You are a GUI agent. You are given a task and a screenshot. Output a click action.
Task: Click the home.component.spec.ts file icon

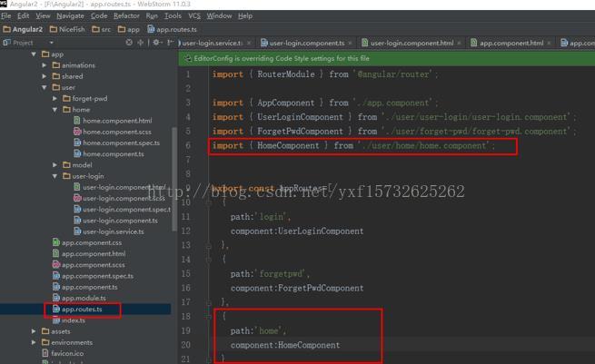point(77,143)
